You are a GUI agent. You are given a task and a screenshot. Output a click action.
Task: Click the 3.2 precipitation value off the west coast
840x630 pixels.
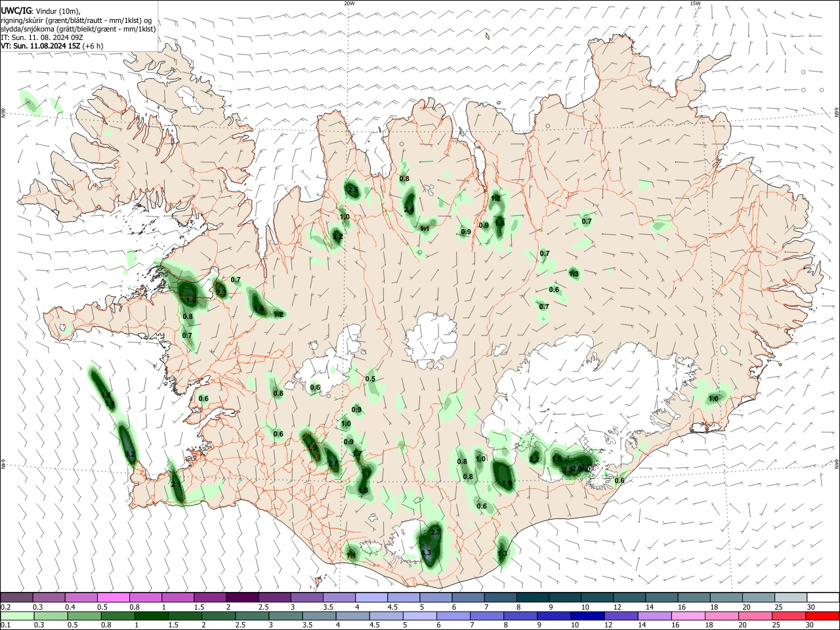pyautogui.click(x=129, y=454)
